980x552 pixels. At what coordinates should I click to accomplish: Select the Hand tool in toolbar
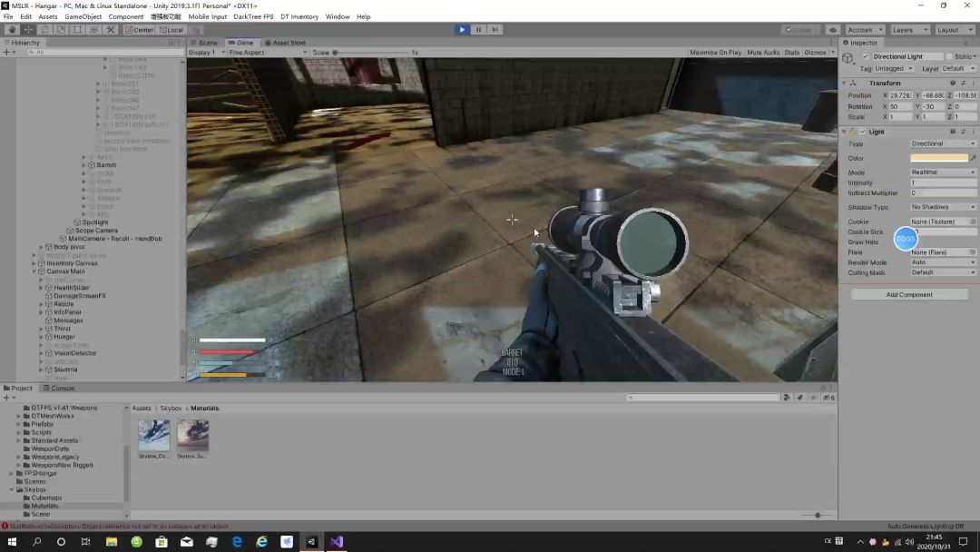pos(12,29)
